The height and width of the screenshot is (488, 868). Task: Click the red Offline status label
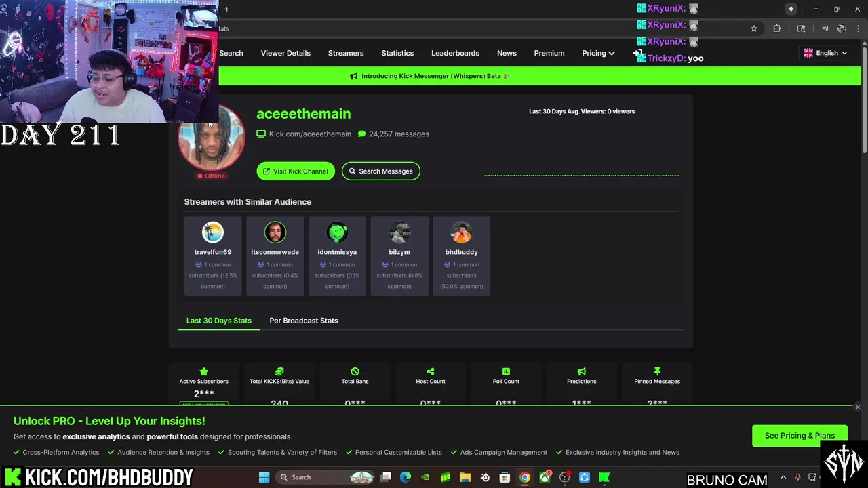pyautogui.click(x=212, y=176)
